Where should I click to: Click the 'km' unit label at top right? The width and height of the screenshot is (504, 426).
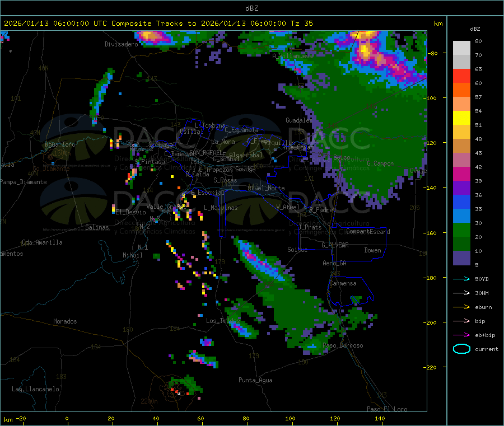point(438,24)
